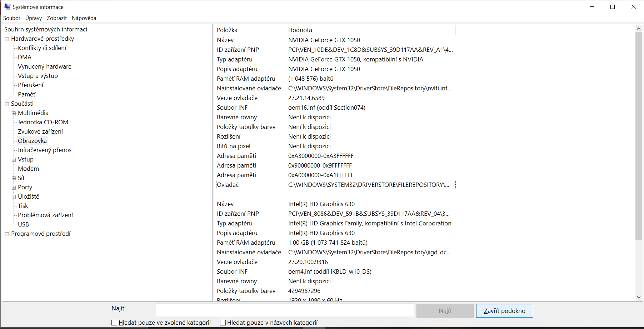
Task: Select the oem16.inf Soubor INF row
Action: tap(336, 108)
